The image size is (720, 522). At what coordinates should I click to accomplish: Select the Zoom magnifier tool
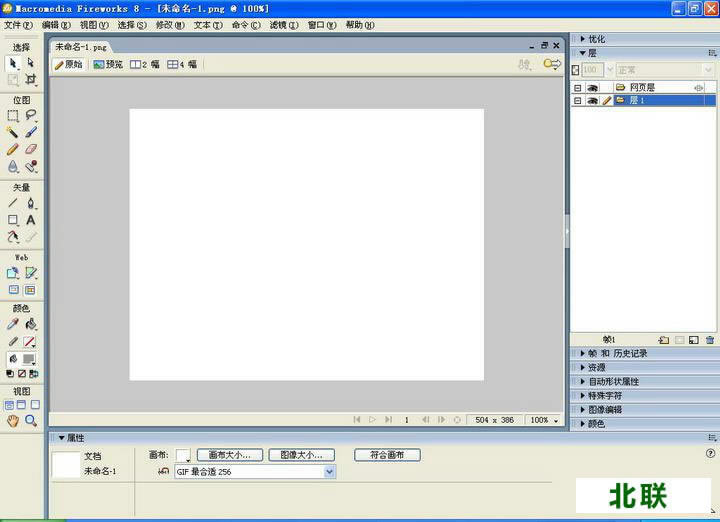coord(30,421)
